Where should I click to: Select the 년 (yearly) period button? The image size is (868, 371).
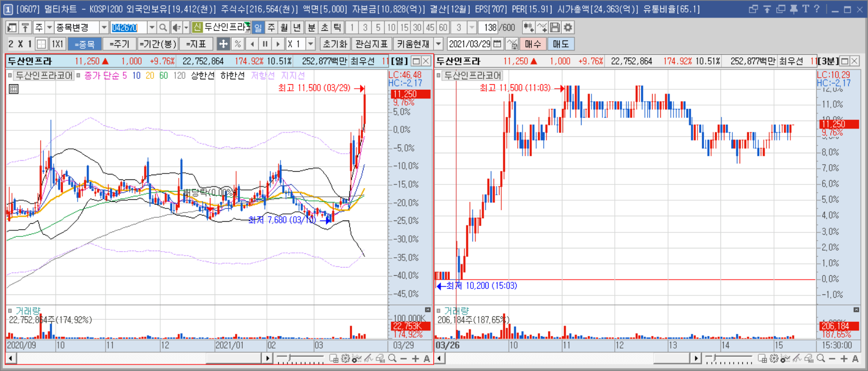[297, 27]
